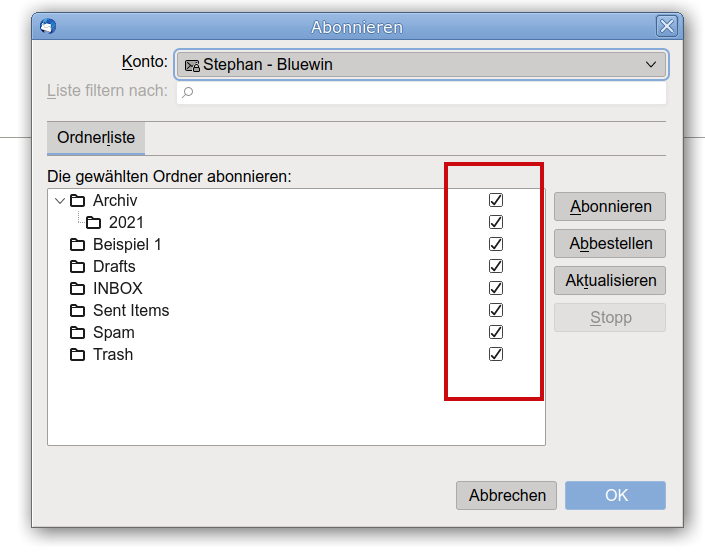Uncheck the Archiv subscription checkbox

coord(496,200)
